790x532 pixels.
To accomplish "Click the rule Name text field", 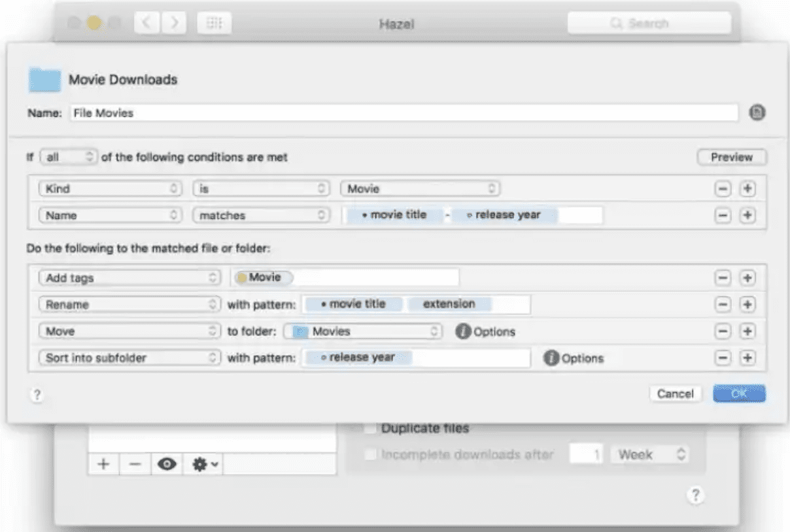I will click(403, 113).
